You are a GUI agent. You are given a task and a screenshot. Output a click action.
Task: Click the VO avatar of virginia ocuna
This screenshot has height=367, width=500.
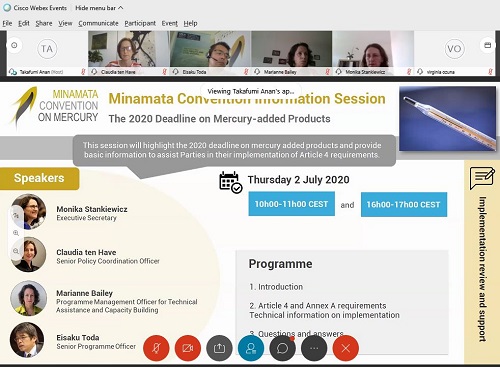point(454,49)
